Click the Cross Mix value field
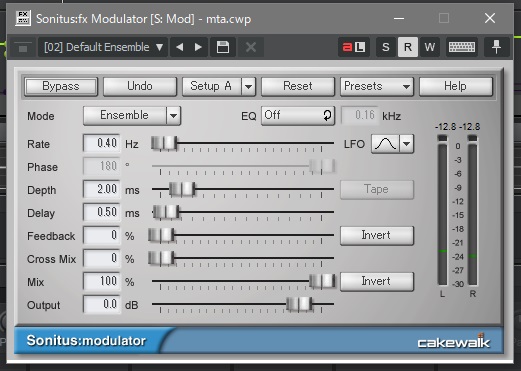 tap(101, 258)
